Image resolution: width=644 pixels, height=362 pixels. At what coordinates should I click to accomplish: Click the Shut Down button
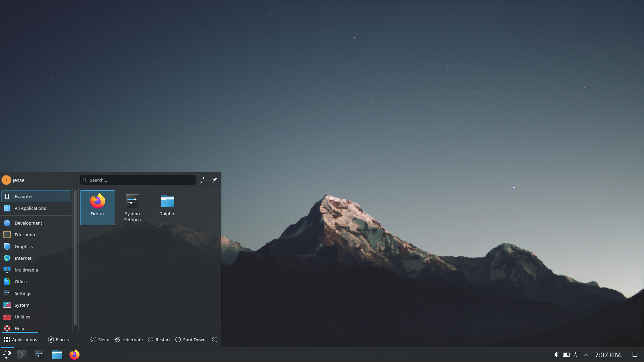[x=190, y=340]
